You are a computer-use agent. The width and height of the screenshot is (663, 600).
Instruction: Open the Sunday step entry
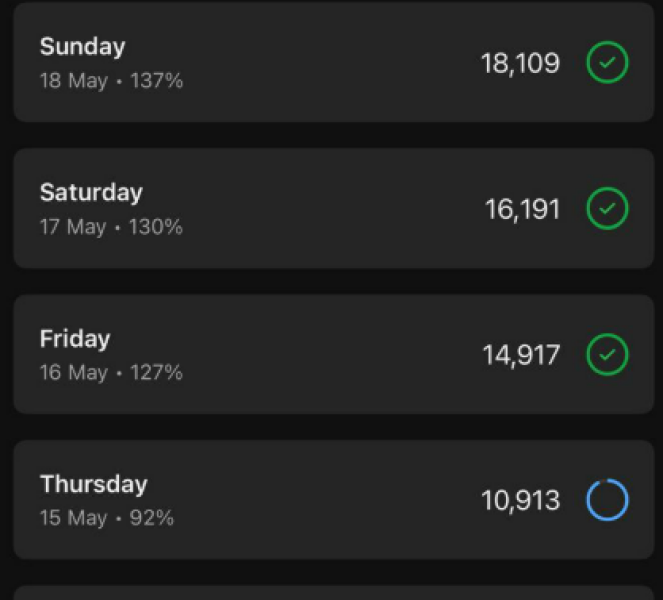click(x=300, y=63)
